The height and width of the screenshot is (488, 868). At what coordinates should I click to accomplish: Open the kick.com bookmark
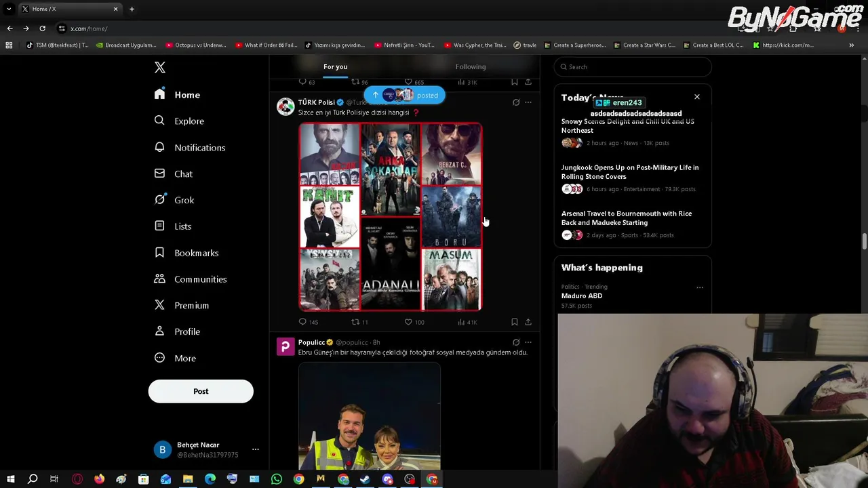click(x=783, y=45)
